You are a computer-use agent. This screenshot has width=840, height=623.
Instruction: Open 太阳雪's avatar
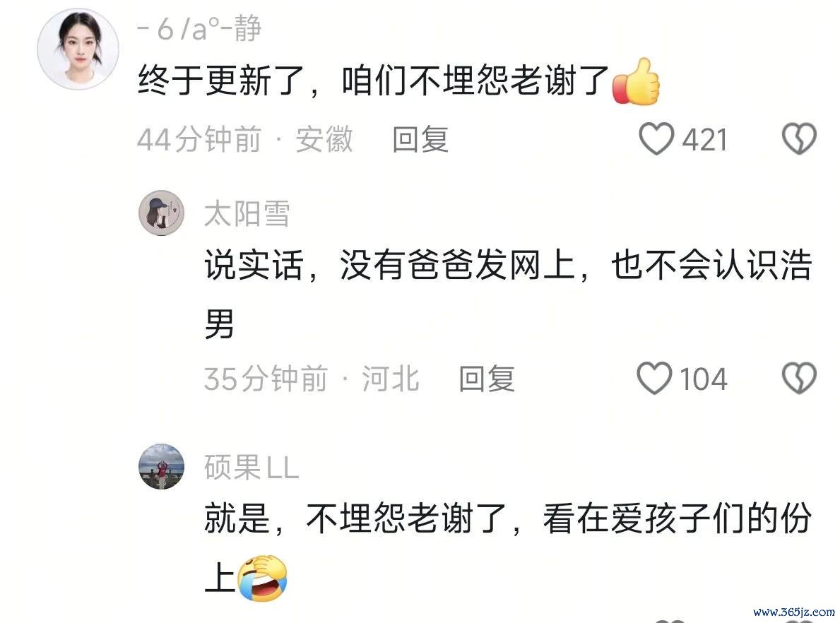click(161, 213)
